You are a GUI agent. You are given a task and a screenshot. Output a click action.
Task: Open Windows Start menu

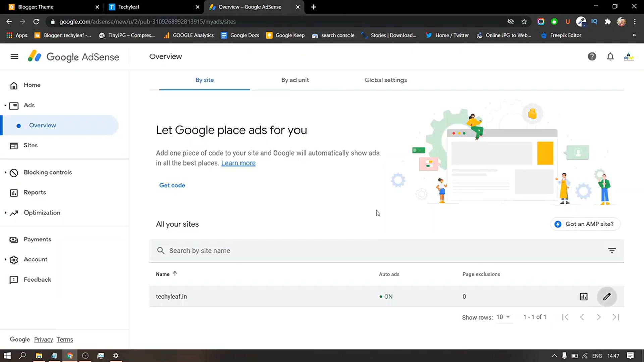(7, 356)
